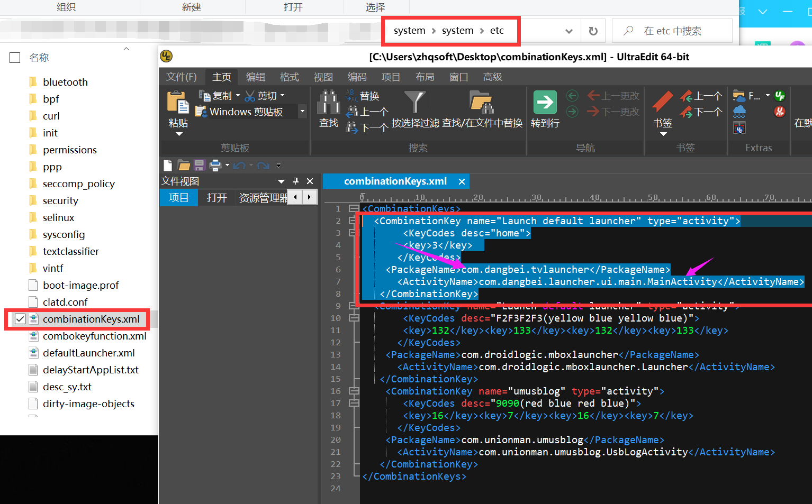Open the Copy (复制) dropdown arrow
This screenshot has height=504, width=812.
point(238,96)
